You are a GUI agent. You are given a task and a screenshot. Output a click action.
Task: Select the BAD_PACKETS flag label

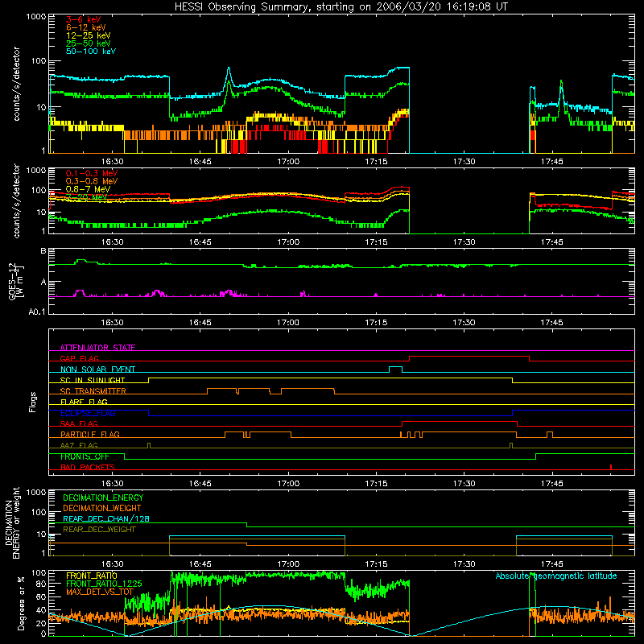88,467
